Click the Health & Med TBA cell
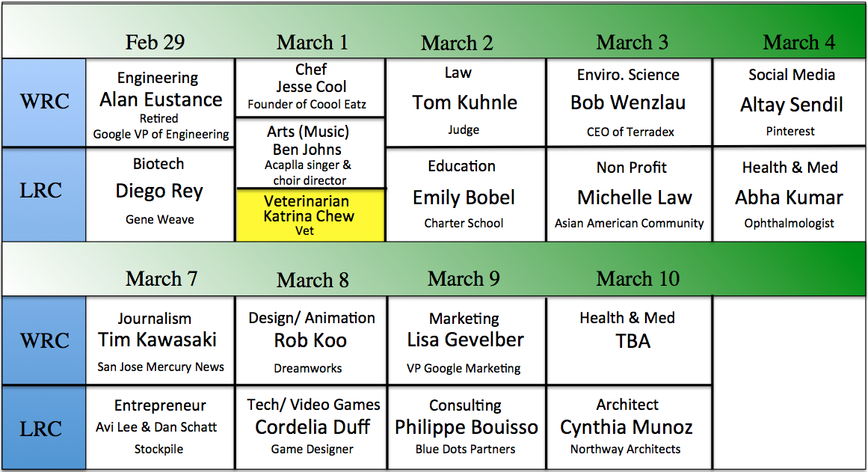 (629, 341)
